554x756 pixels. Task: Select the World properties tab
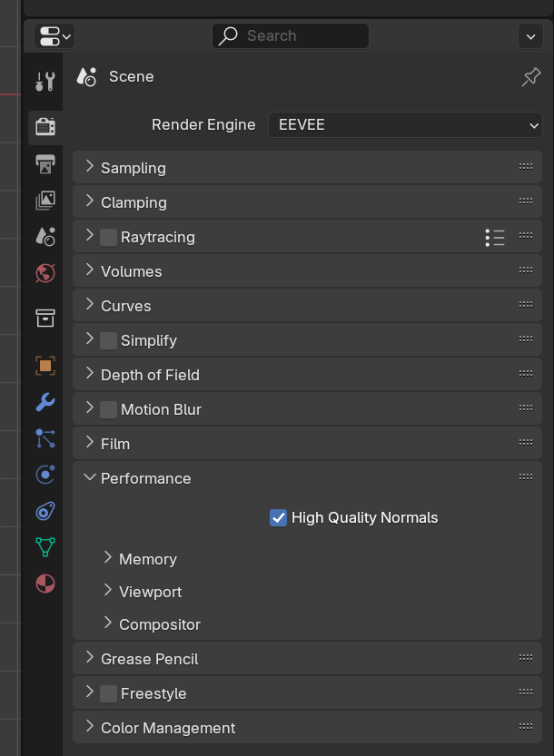[x=45, y=273]
